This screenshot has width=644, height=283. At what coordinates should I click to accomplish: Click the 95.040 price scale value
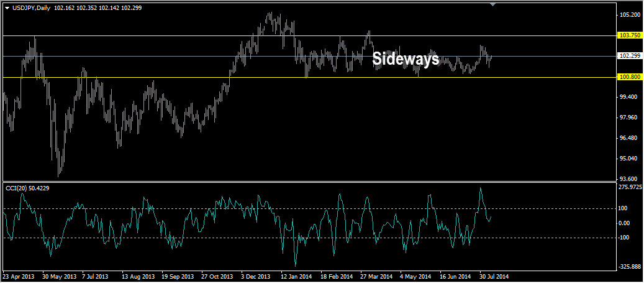coord(630,159)
